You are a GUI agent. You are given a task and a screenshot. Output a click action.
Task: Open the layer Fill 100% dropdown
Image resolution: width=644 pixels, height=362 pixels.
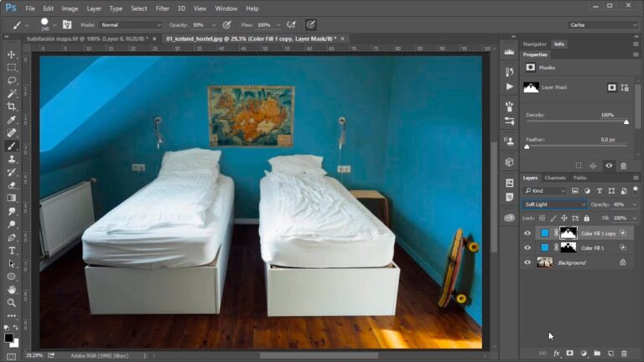point(634,218)
